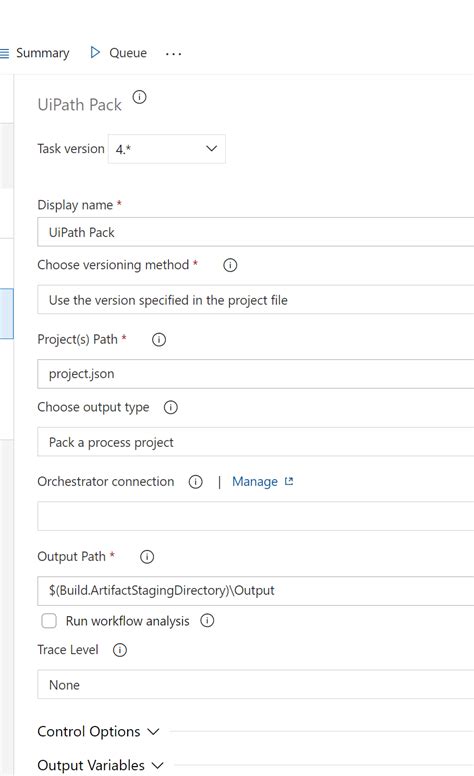
Task: Click the Queue play icon
Action: click(x=95, y=52)
